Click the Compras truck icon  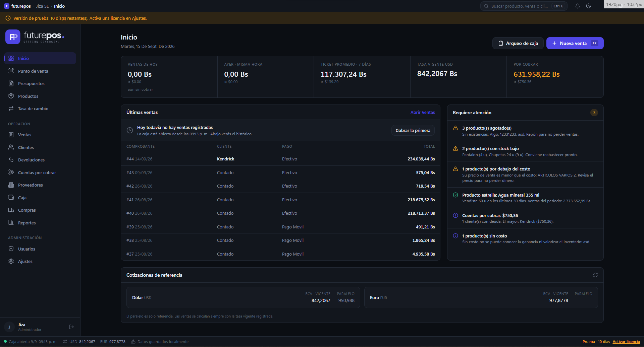11,210
